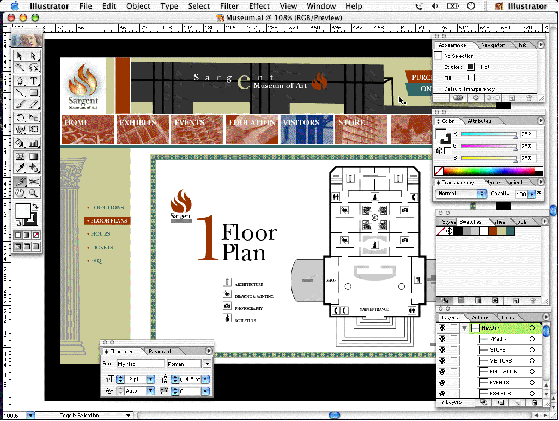Screen dimensions: 559x421
Task: Click the cyan color slider
Action: (489, 134)
